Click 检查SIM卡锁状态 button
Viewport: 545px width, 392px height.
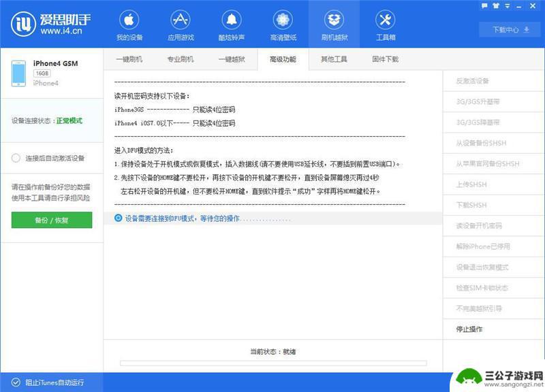click(x=493, y=288)
